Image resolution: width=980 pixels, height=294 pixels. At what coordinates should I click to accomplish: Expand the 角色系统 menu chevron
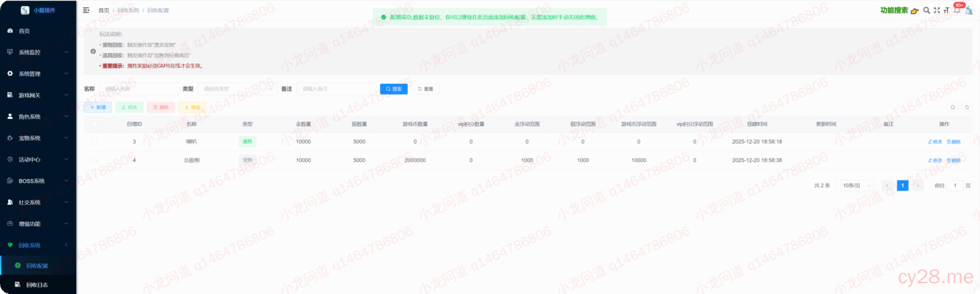pos(66,116)
